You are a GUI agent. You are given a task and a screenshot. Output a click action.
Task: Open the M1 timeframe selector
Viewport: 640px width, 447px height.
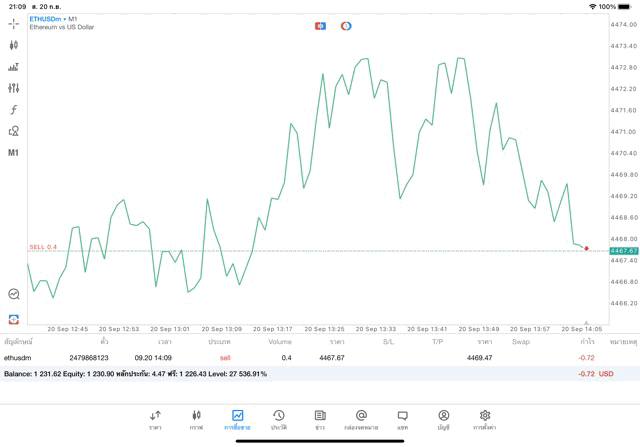pyautogui.click(x=13, y=153)
